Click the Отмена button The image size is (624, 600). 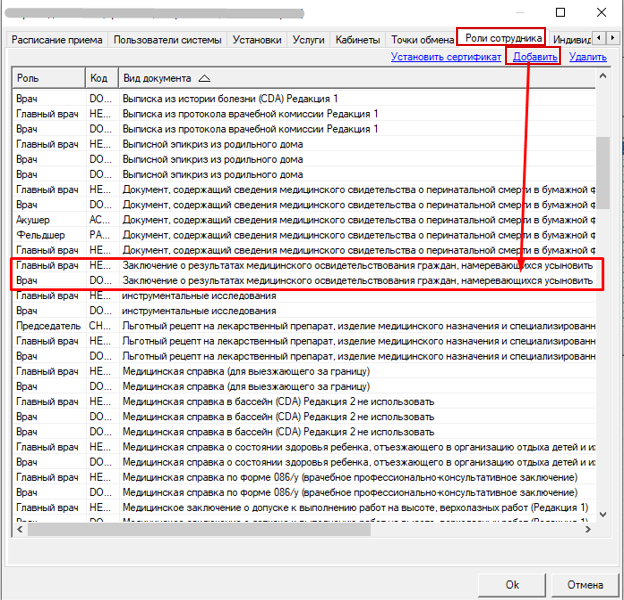point(585,584)
